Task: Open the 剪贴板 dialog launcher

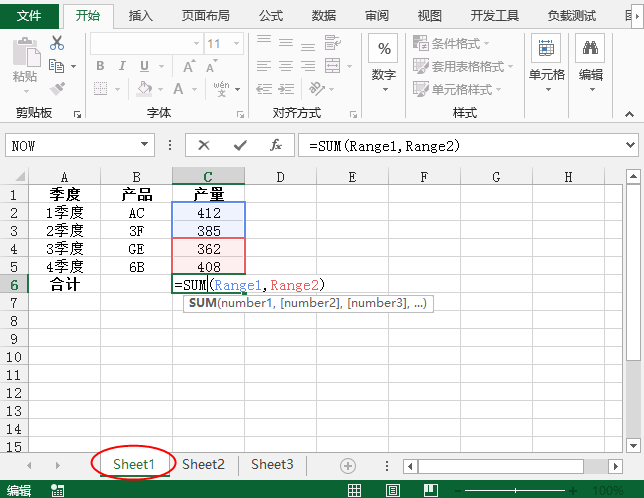Action: tap(77, 115)
